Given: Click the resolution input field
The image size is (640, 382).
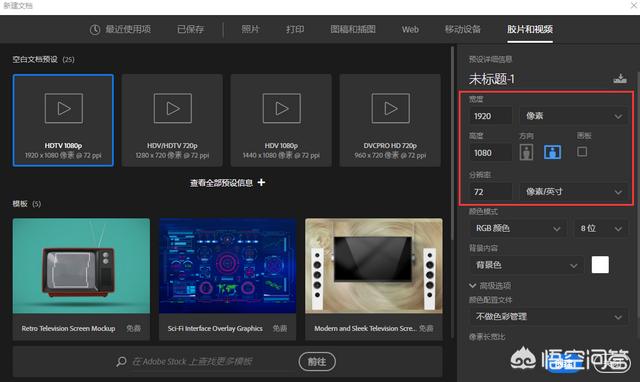Looking at the screenshot, I should pyautogui.click(x=491, y=191).
